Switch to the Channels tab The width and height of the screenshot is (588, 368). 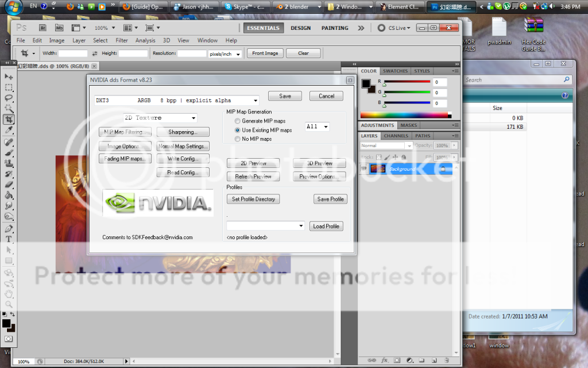[x=396, y=136]
